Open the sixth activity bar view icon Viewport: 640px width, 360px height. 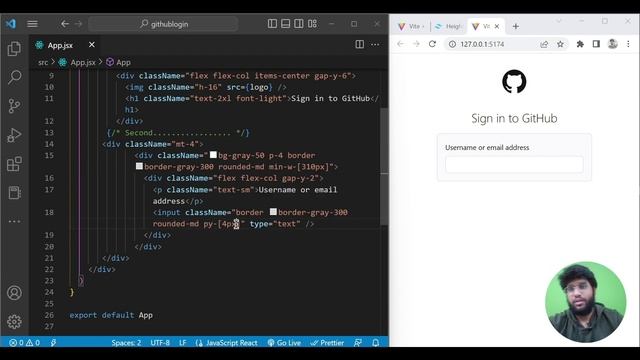click(x=14, y=193)
